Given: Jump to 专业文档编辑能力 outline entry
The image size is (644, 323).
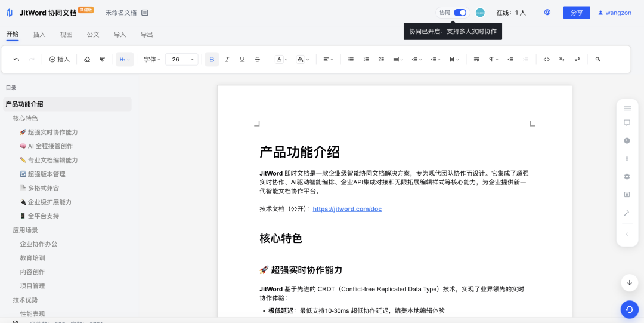Looking at the screenshot, I should click(x=49, y=160).
